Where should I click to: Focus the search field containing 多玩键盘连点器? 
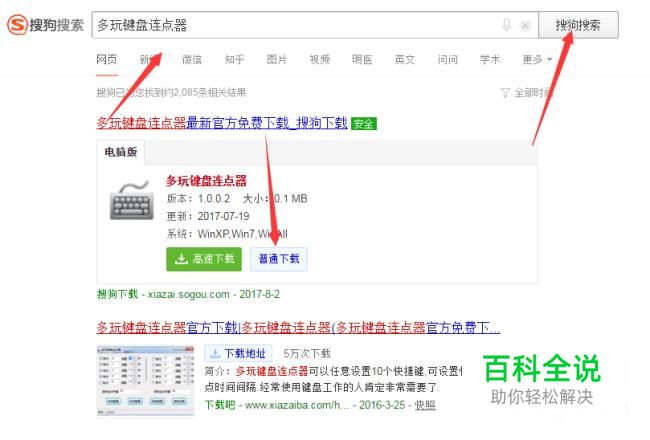pos(315,25)
